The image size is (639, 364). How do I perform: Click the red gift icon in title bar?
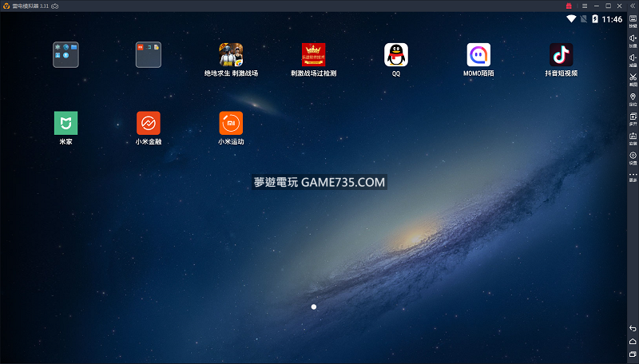pyautogui.click(x=569, y=6)
